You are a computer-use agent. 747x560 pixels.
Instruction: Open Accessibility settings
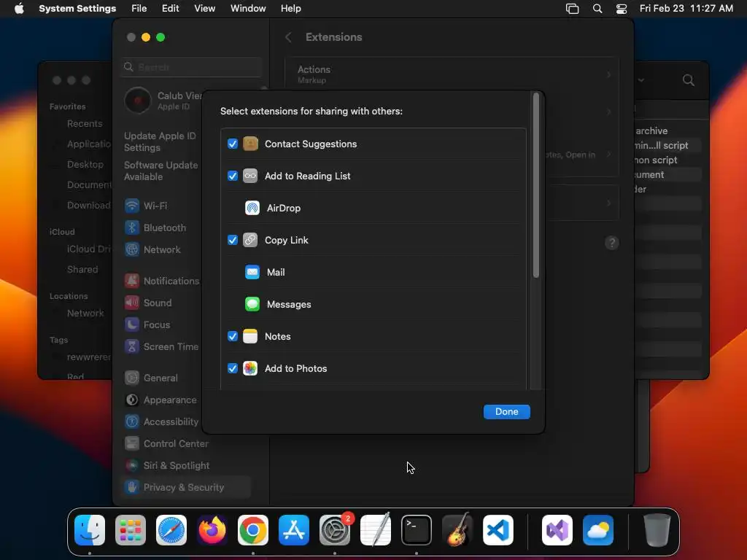click(x=161, y=422)
